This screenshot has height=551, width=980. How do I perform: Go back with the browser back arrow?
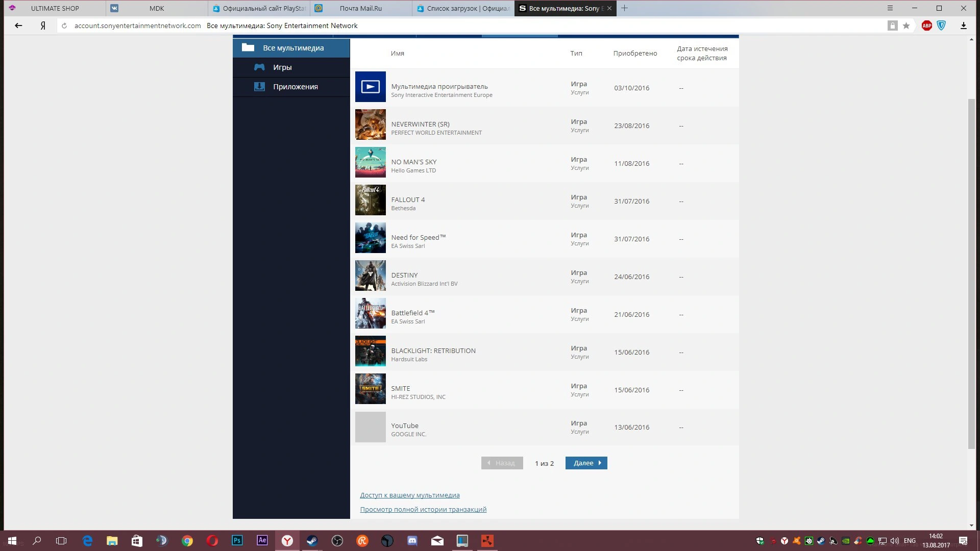tap(18, 26)
